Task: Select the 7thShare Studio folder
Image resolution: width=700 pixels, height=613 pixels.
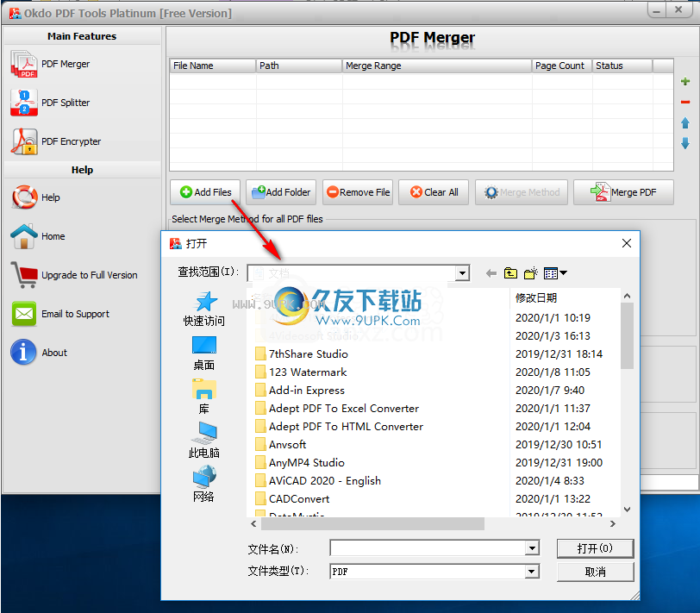Action: (x=302, y=354)
